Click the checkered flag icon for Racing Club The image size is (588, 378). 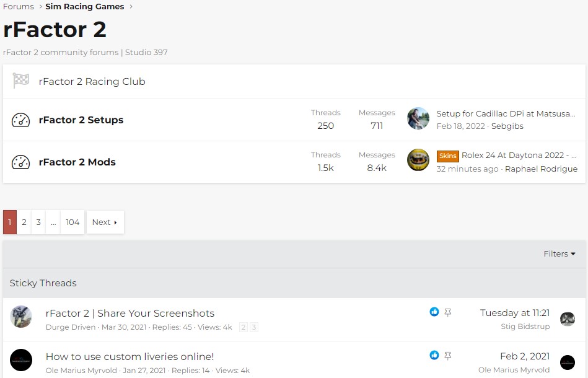click(x=20, y=81)
